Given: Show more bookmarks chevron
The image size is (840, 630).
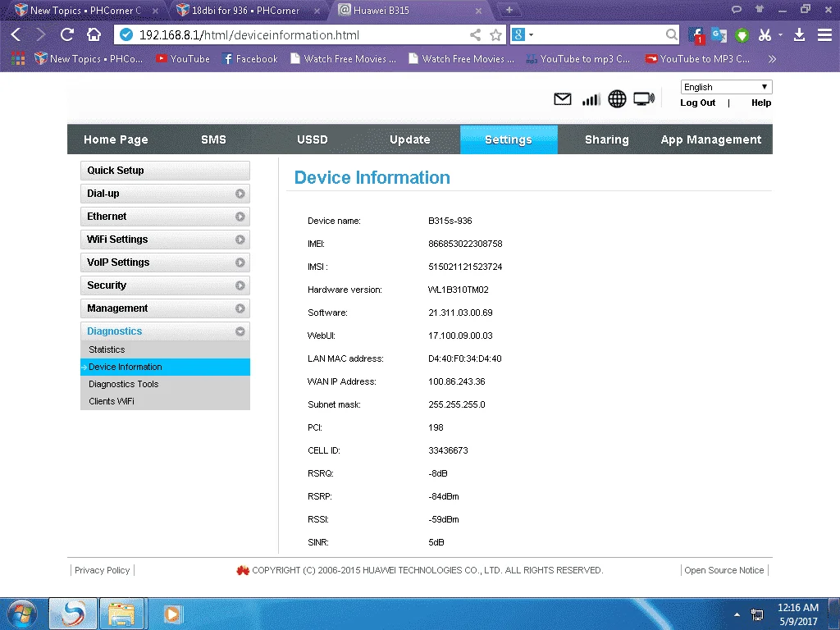Looking at the screenshot, I should [772, 59].
